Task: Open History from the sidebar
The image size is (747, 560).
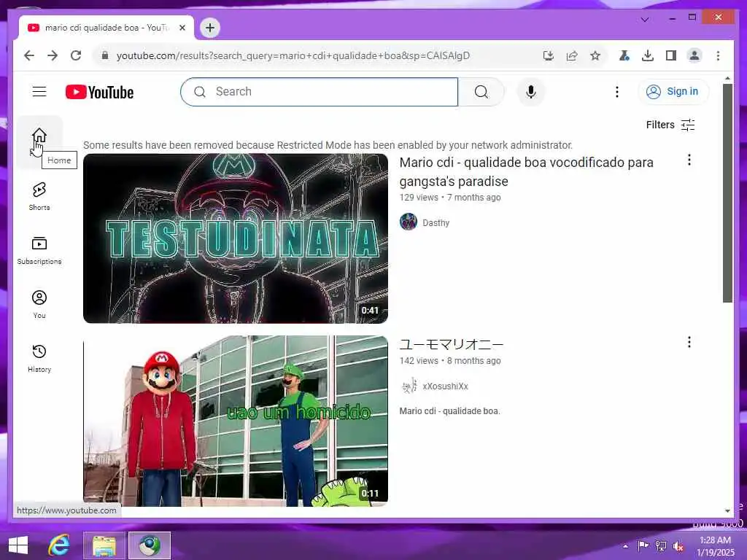Action: (x=39, y=357)
